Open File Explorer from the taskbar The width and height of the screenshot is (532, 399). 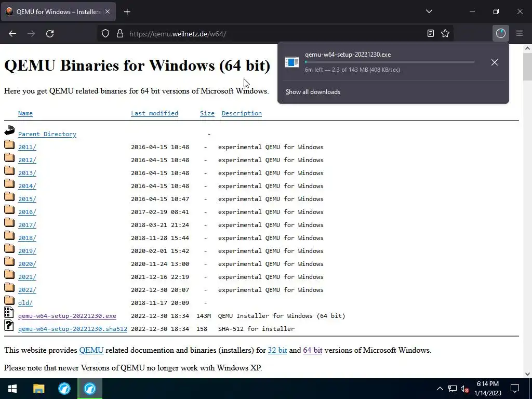coord(38,389)
